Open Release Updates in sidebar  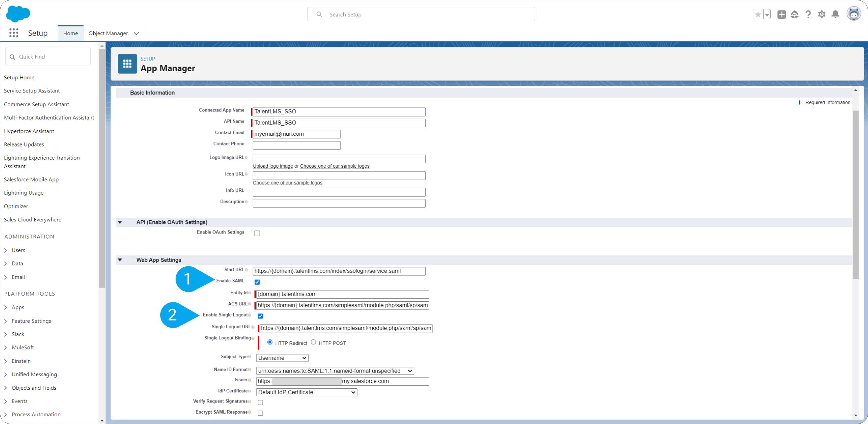tap(24, 144)
